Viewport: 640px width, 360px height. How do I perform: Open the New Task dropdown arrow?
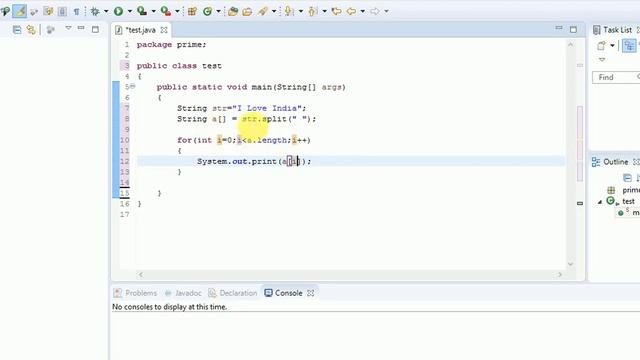[612, 46]
